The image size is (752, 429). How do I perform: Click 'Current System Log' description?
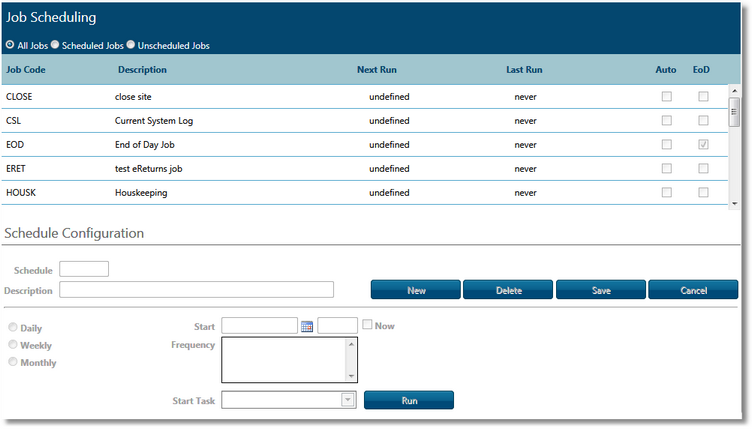click(x=154, y=121)
